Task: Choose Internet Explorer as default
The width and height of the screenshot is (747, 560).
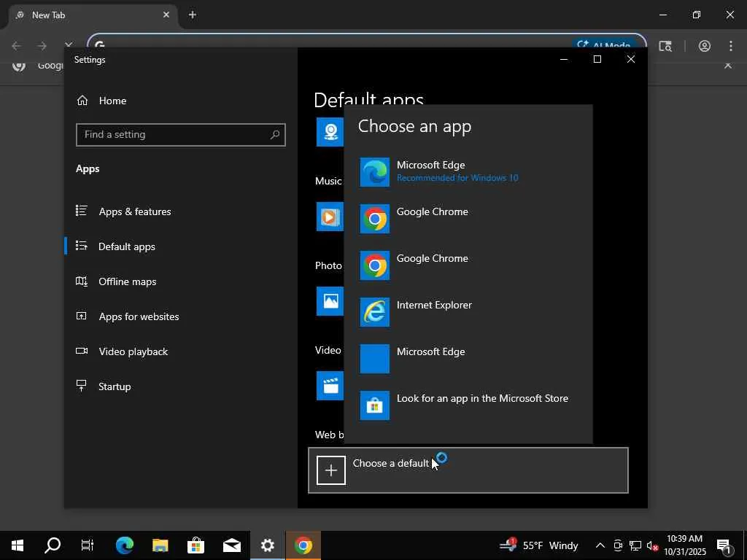Action: click(468, 312)
